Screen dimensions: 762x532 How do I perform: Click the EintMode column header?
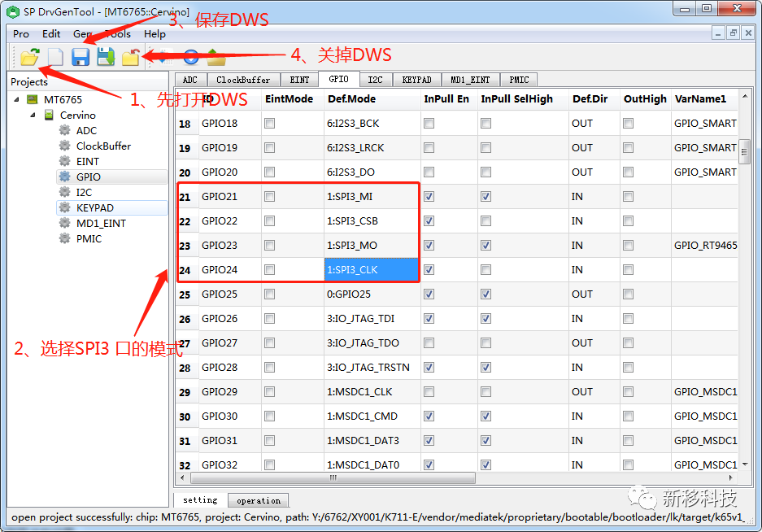pos(293,98)
